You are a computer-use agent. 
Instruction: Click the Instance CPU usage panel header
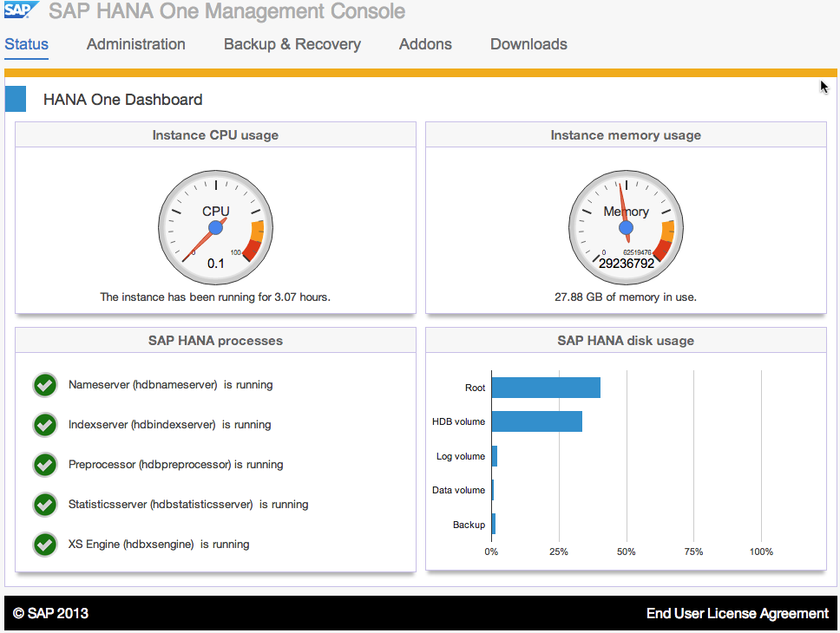[x=215, y=135]
